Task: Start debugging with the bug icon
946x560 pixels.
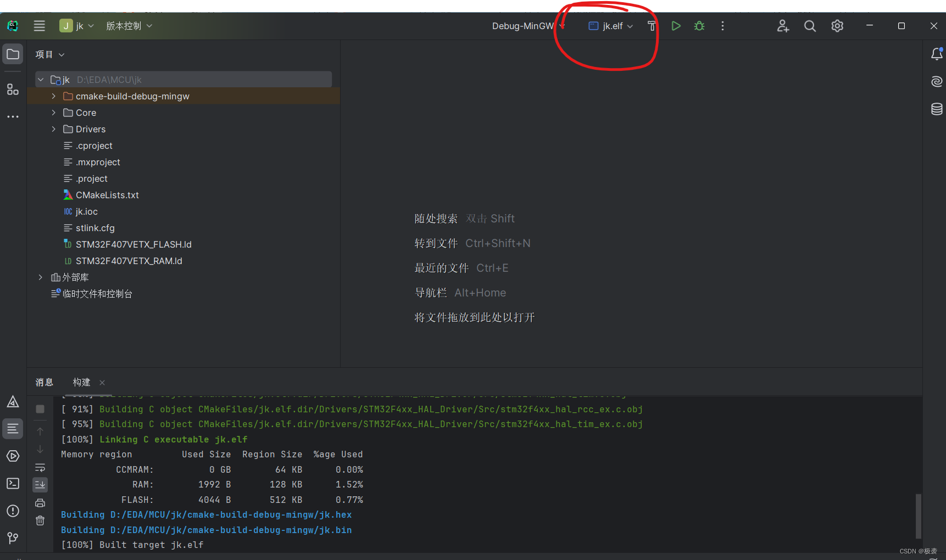Action: 699,26
